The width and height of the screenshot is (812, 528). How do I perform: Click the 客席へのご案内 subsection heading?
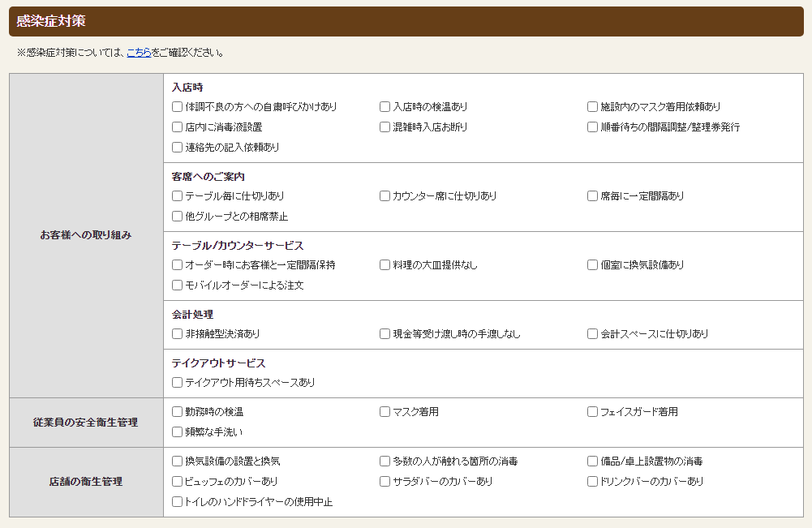point(208,177)
